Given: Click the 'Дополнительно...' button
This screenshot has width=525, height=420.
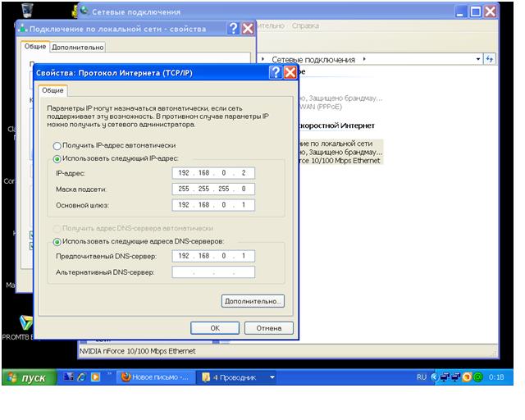Looking at the screenshot, I should 253,301.
